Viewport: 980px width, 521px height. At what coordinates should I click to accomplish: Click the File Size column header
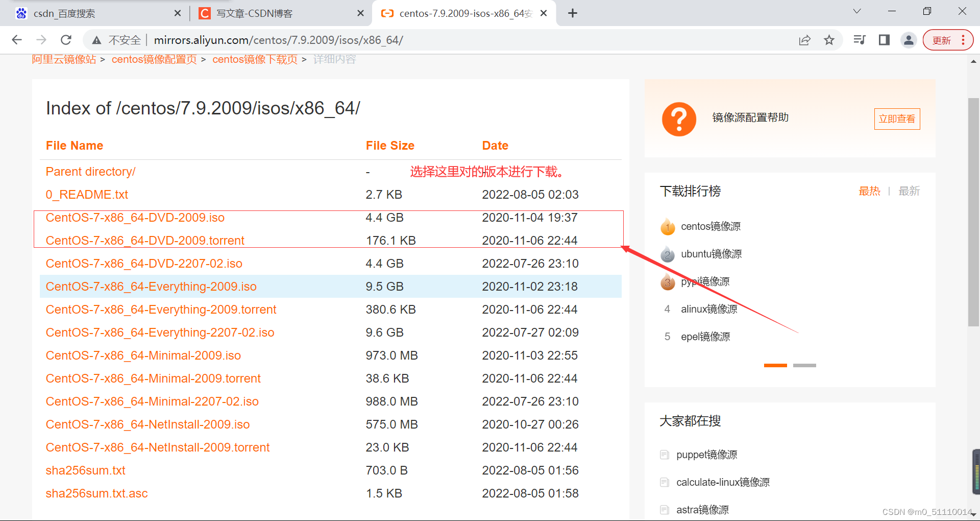(390, 146)
